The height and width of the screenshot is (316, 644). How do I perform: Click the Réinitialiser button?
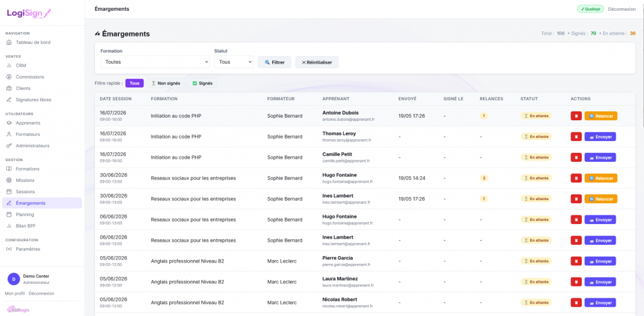pyautogui.click(x=317, y=62)
